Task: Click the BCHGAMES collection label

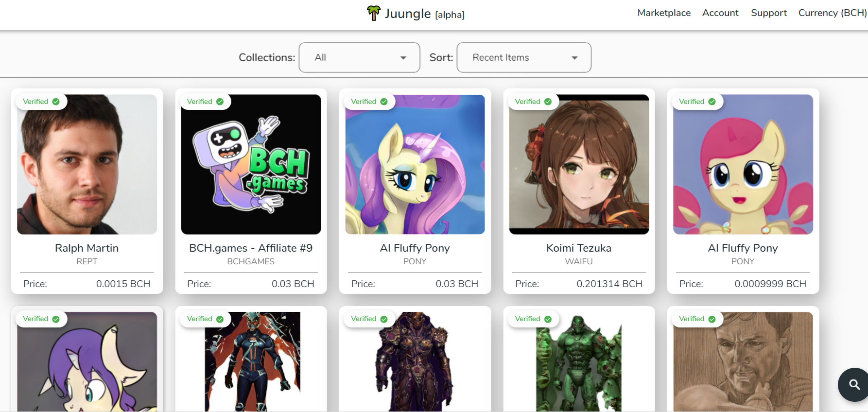Action: pos(251,261)
